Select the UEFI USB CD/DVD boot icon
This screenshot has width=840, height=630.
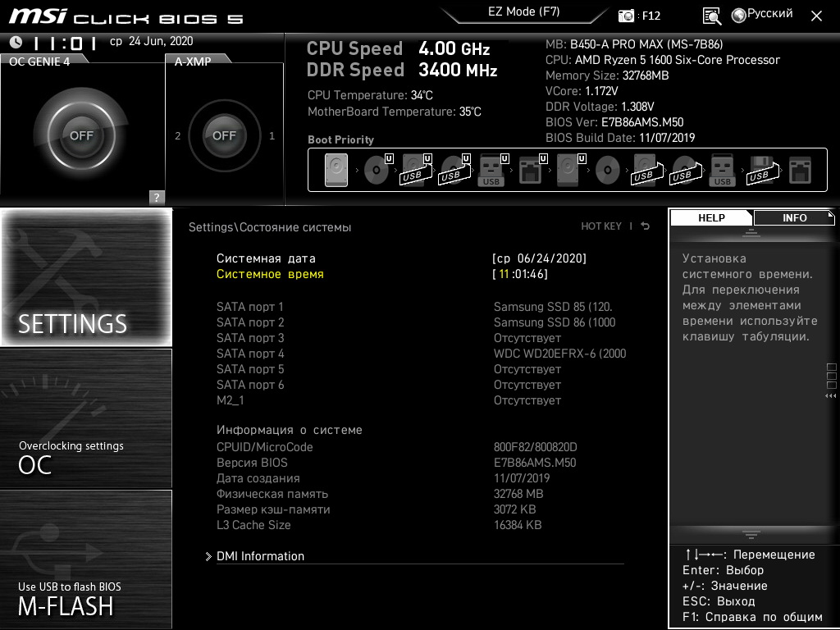click(x=454, y=171)
